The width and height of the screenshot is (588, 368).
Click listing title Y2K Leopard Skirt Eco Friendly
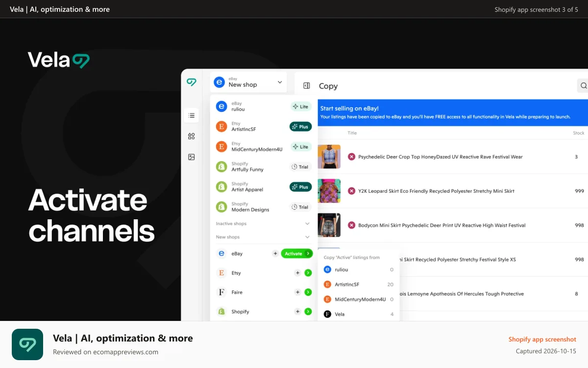tap(437, 191)
